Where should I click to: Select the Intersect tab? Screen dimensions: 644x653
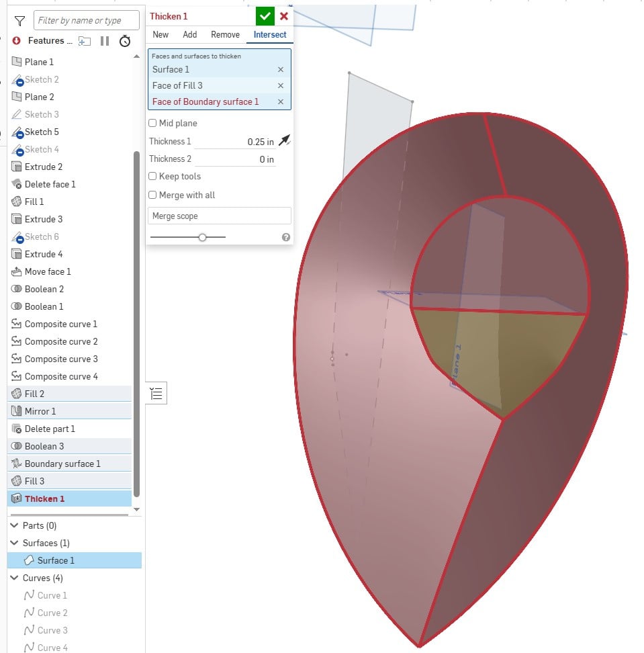coord(269,34)
